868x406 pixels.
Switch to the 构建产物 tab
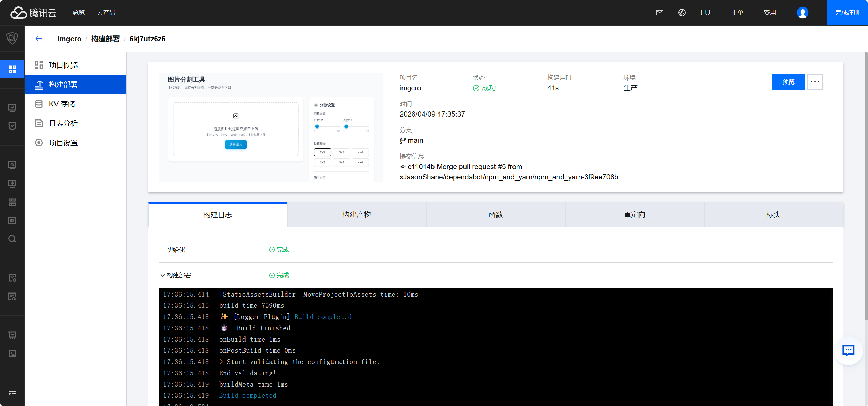357,215
